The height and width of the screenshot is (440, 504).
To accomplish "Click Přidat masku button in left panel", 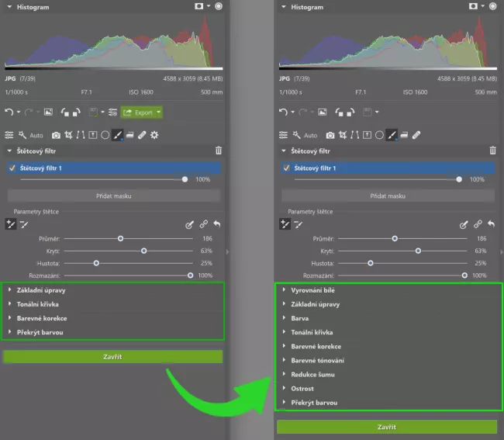I will point(114,196).
